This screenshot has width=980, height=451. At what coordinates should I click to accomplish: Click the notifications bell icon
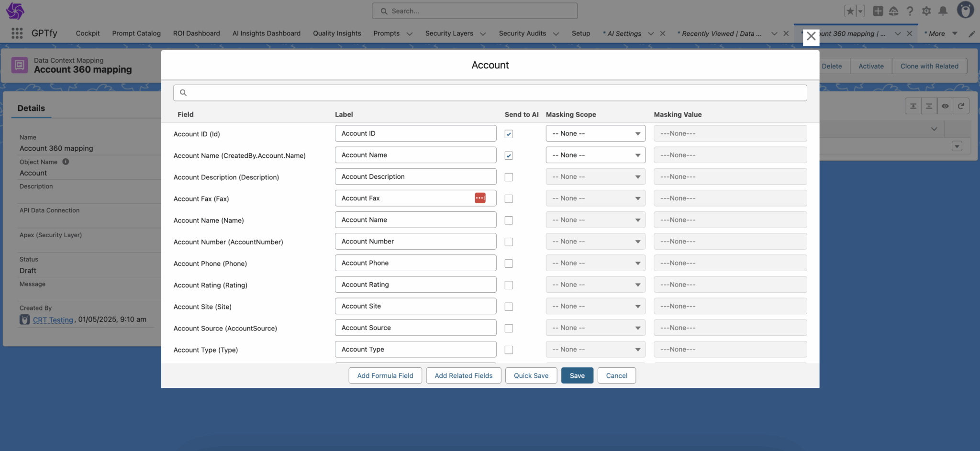coord(943,11)
